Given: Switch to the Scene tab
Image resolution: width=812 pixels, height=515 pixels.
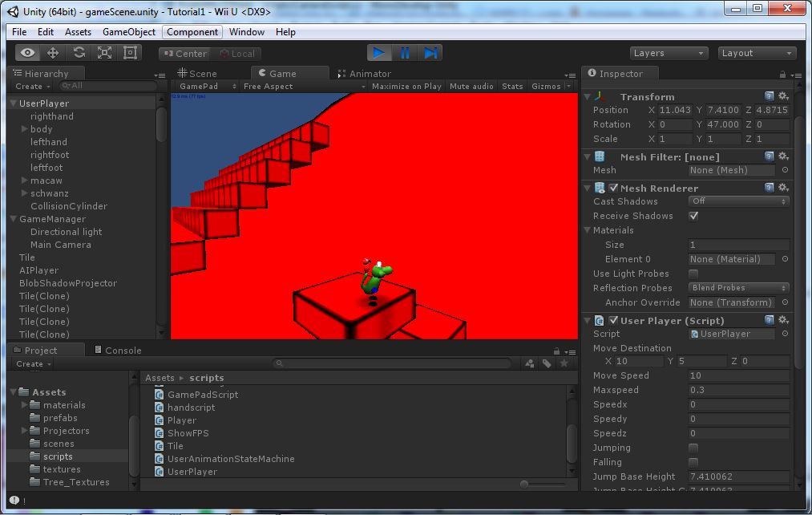Looking at the screenshot, I should [197, 74].
